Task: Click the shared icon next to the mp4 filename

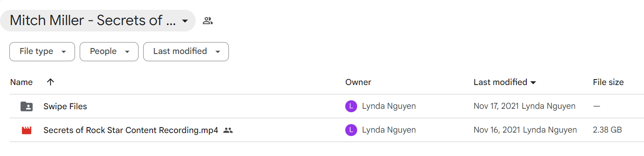Action: coord(228,130)
